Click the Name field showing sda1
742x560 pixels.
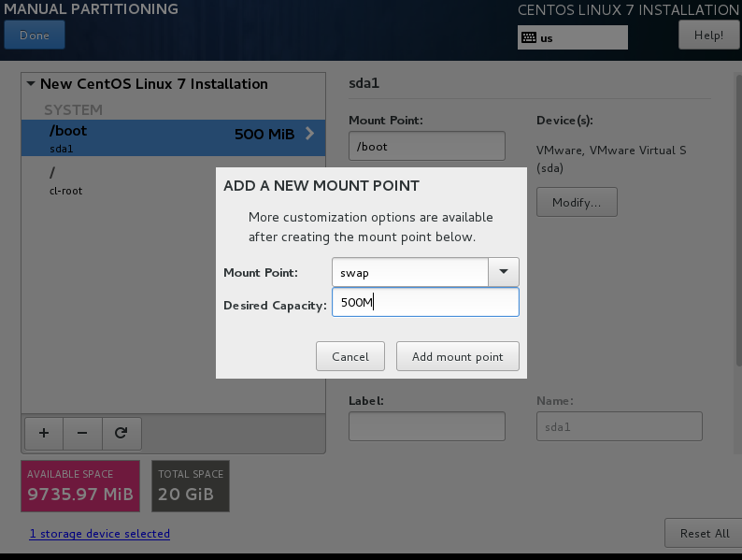620,426
